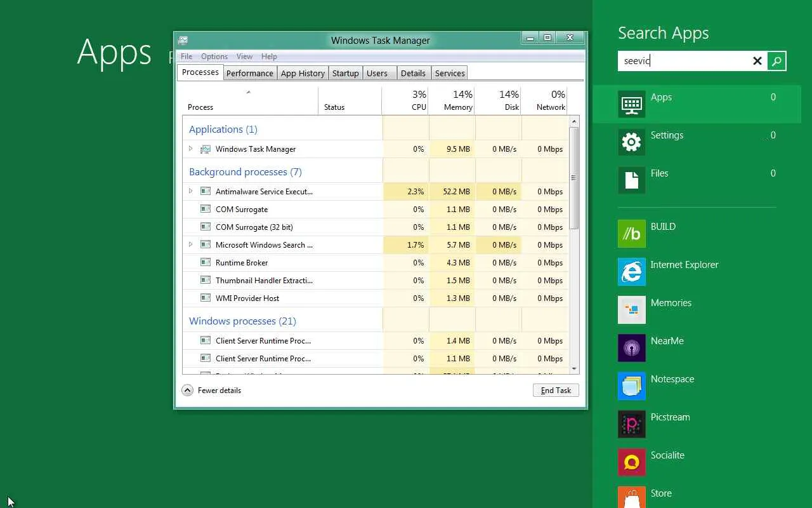
Task: Switch to the Performance tab
Action: click(250, 73)
